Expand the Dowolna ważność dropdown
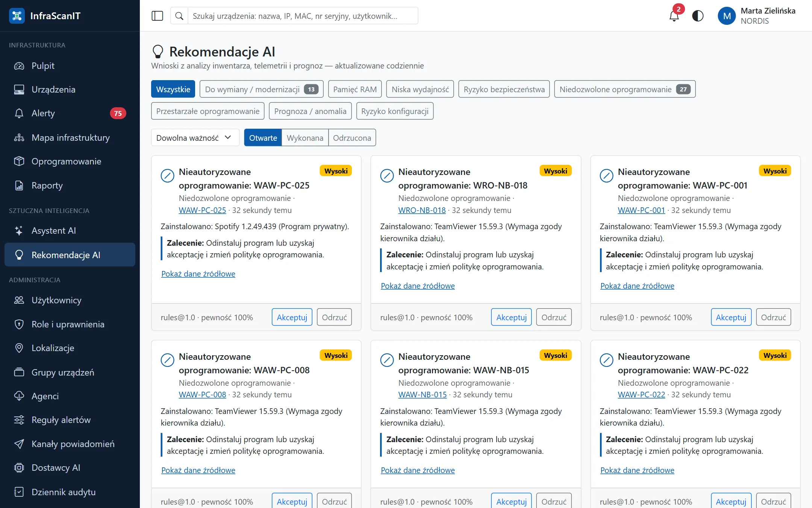Screen dimensions: 812x508 coord(195,138)
